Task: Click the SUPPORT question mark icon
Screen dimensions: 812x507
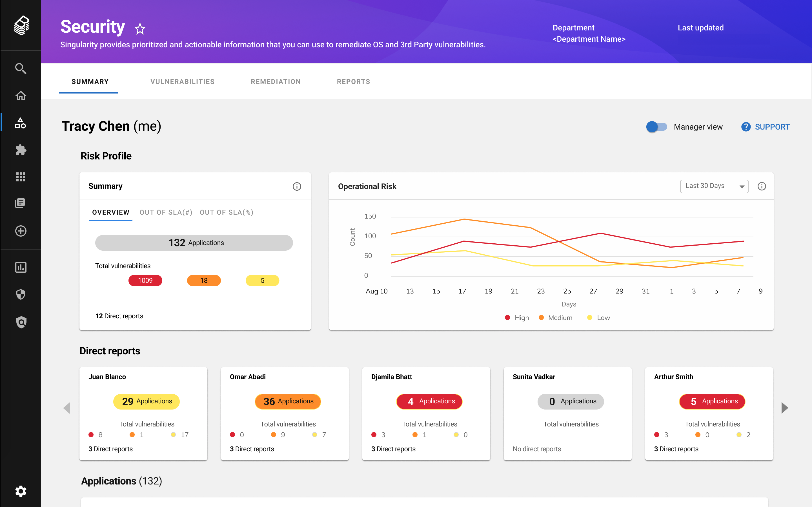Action: click(746, 127)
